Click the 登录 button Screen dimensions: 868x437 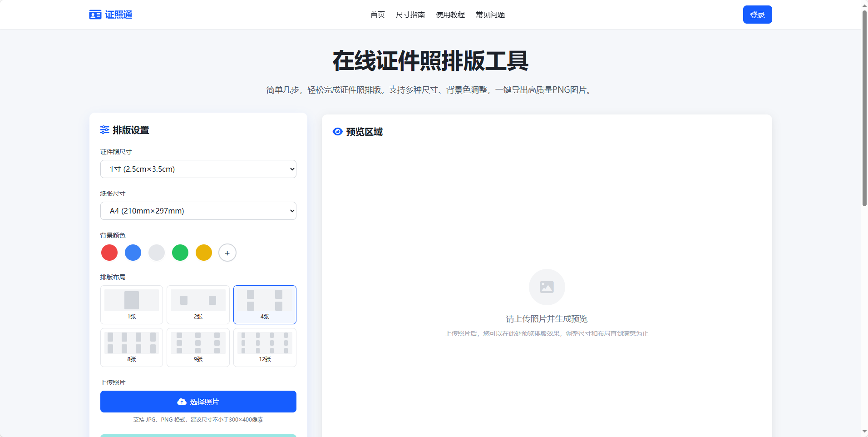(x=758, y=15)
